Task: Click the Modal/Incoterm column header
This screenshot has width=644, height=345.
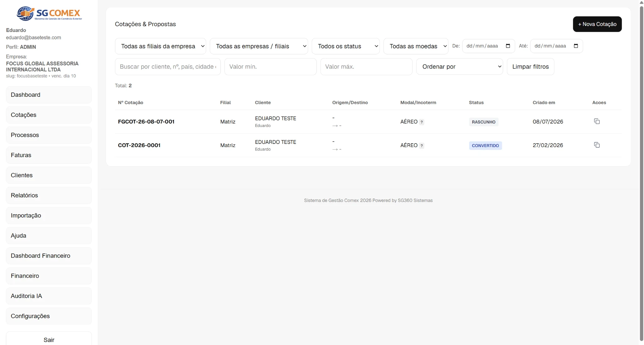Action: [418, 102]
